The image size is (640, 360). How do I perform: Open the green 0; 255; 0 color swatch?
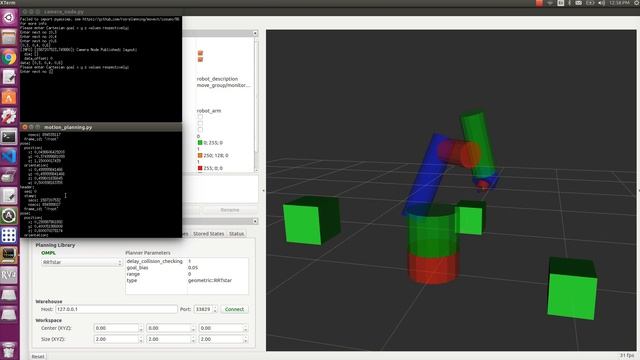pos(200,142)
